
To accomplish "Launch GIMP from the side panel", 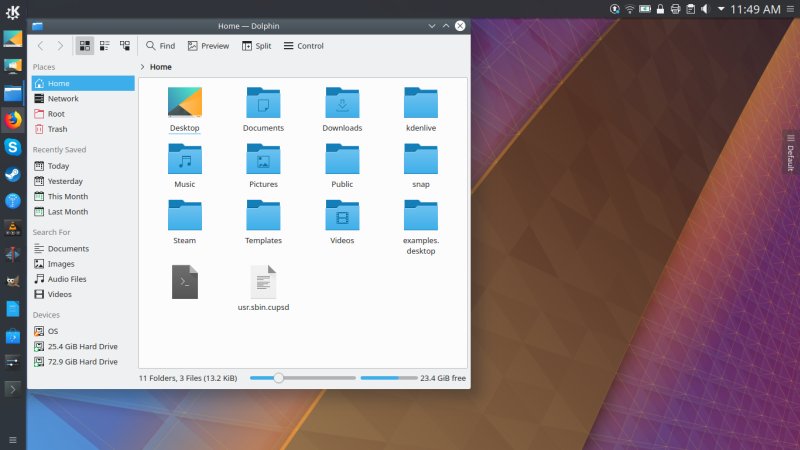I will (x=13, y=281).
